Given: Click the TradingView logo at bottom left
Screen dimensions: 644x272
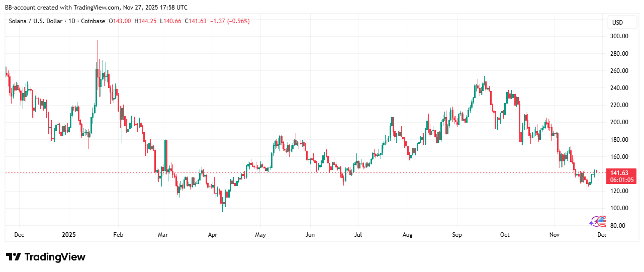Looking at the screenshot, I should 46,257.
